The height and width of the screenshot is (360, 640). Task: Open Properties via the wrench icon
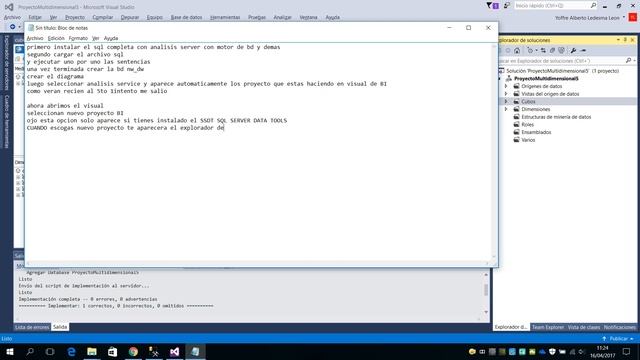pos(573,50)
